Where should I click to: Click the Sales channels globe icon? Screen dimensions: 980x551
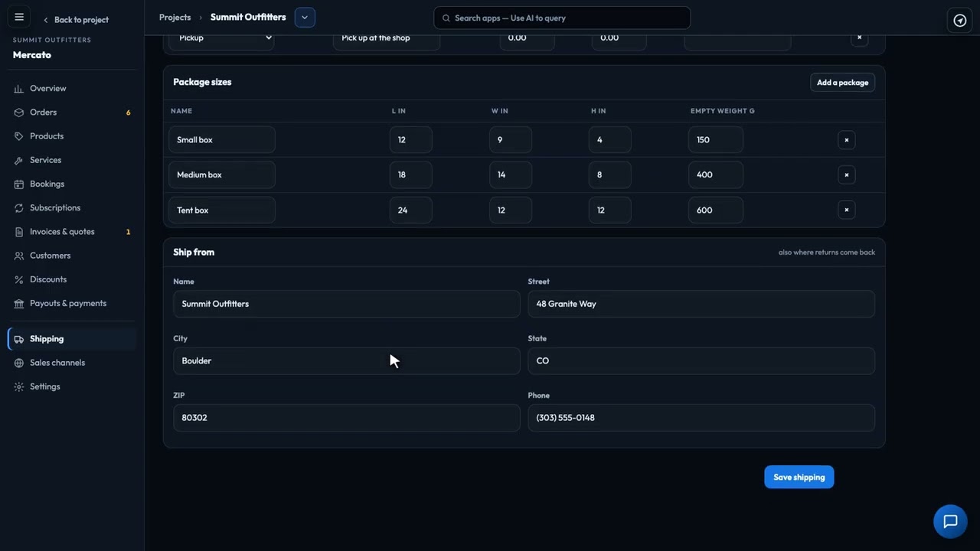(x=19, y=363)
